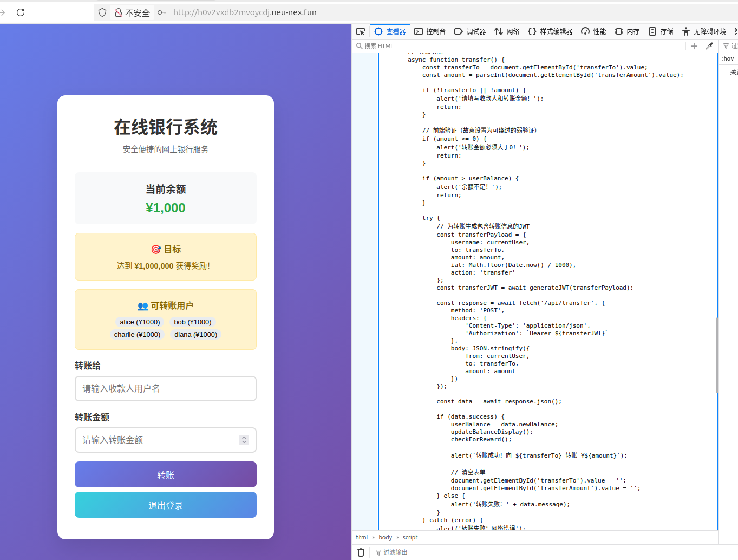Open the 调试器 debugger tab

coord(470,31)
